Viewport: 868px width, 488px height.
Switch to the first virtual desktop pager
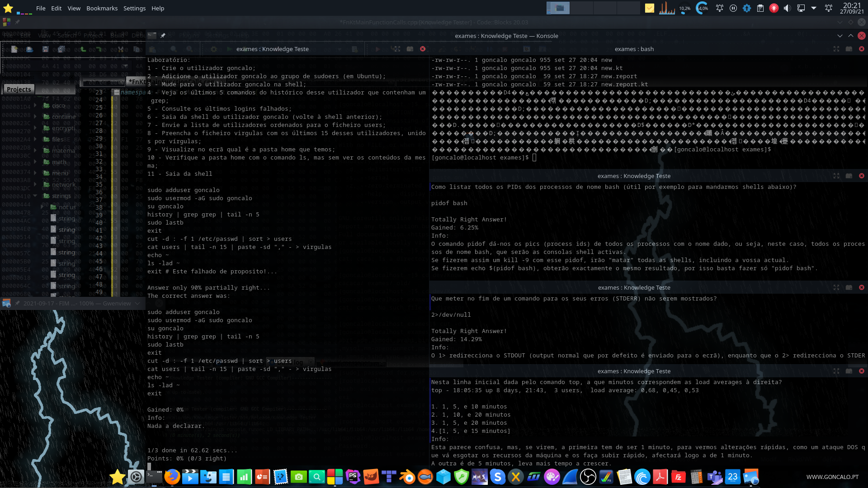point(558,8)
